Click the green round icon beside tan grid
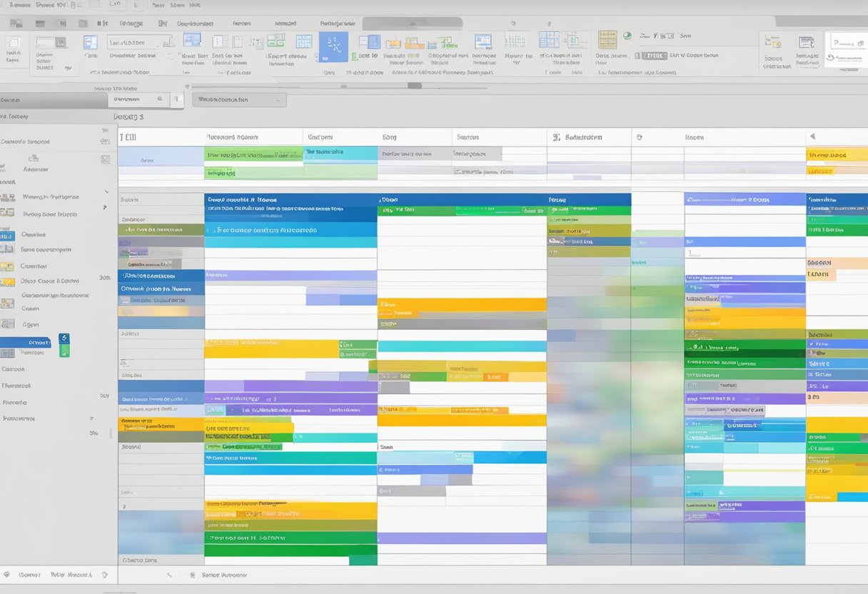 click(627, 35)
